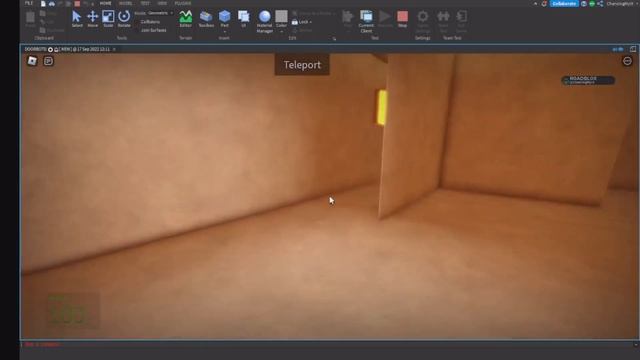Select the DOORBOTS document tab
The image size is (640, 360).
coord(67,49)
